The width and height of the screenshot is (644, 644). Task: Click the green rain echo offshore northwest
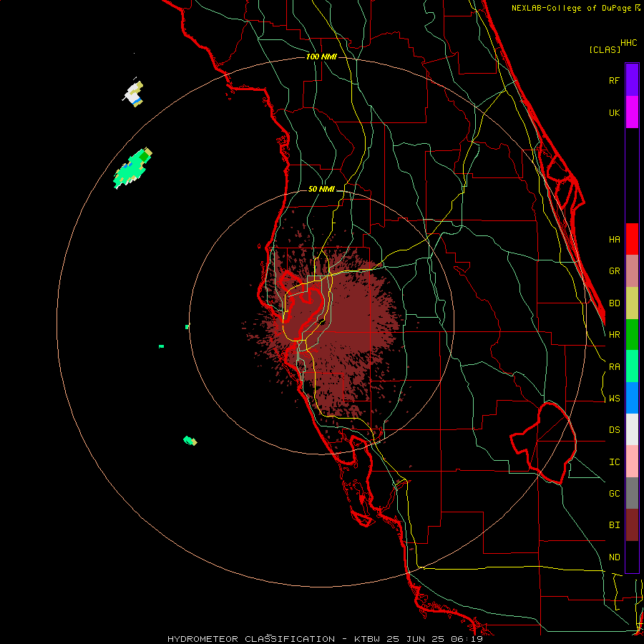[132, 170]
